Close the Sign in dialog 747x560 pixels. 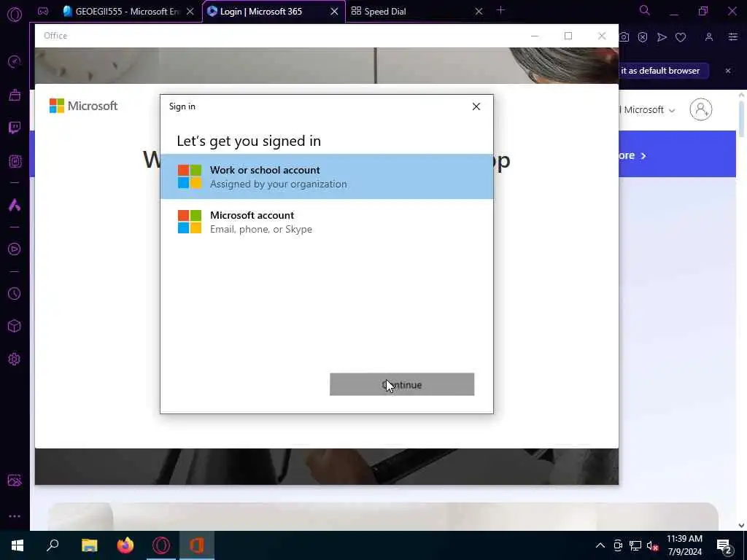pos(476,106)
